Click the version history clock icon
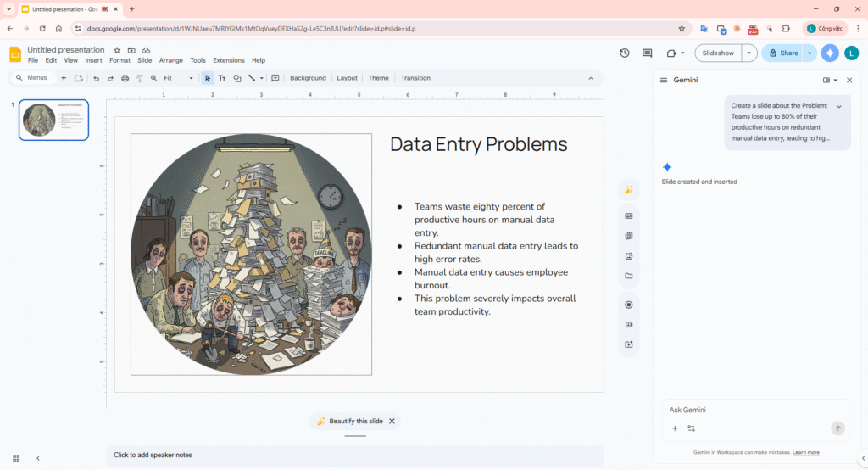 (x=625, y=53)
